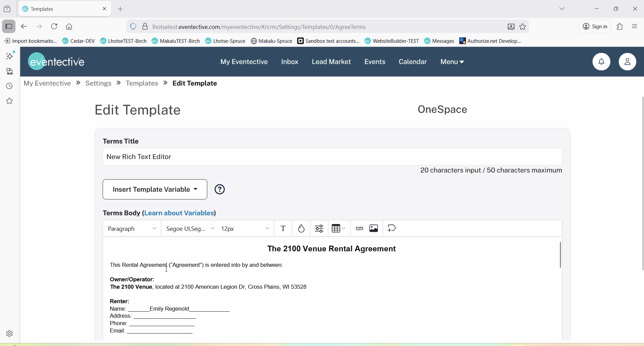This screenshot has height=346, width=644.
Task: Open LhotseTEST-Birch bookmark
Action: point(123,41)
